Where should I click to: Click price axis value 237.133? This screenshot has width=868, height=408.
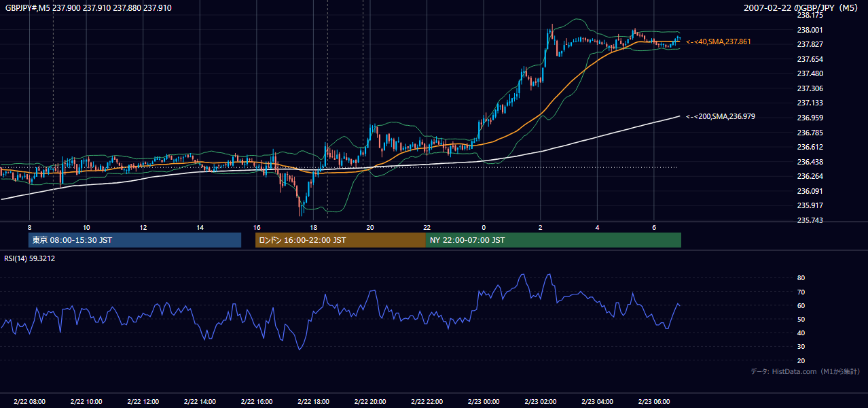pyautogui.click(x=810, y=103)
